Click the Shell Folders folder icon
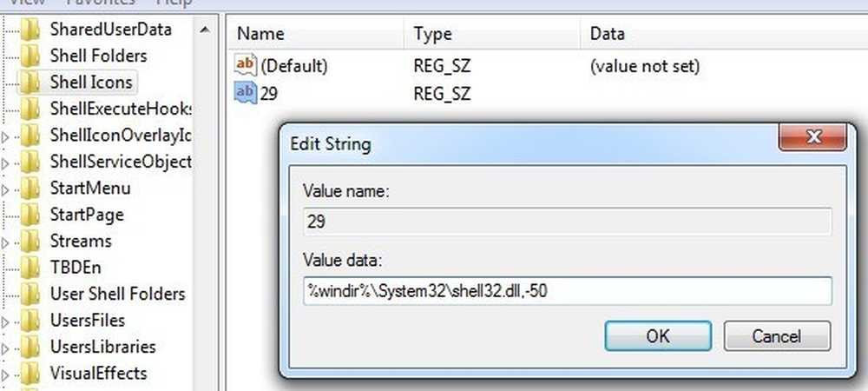868x391 pixels. click(x=30, y=56)
